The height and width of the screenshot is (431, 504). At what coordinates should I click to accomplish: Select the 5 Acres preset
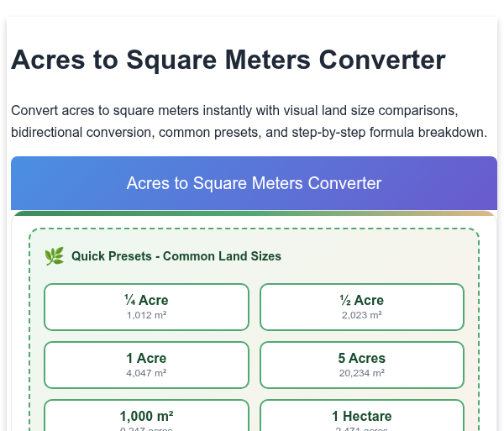coord(362,365)
